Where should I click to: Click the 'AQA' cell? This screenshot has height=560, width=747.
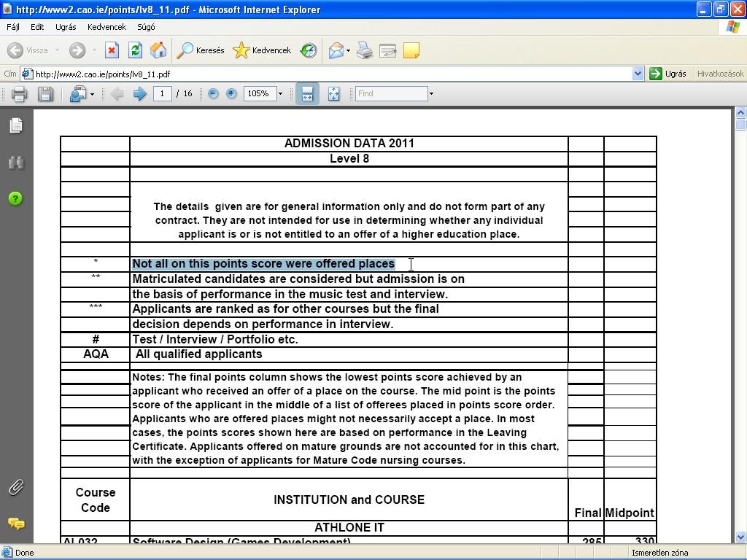pos(96,354)
